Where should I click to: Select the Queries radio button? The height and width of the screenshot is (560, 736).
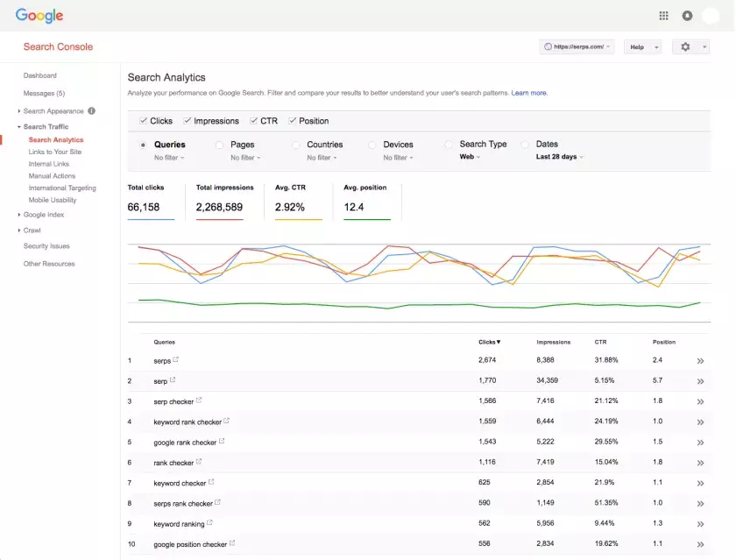pos(143,145)
